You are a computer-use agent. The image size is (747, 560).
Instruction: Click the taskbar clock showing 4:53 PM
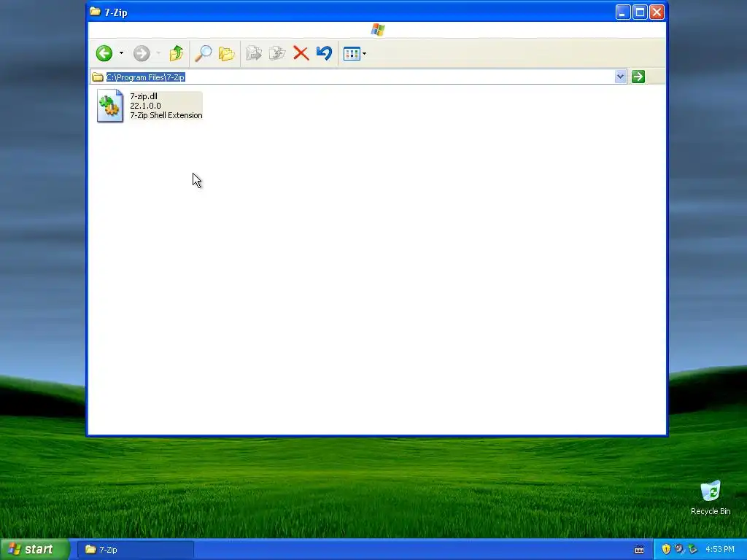pyautogui.click(x=719, y=549)
